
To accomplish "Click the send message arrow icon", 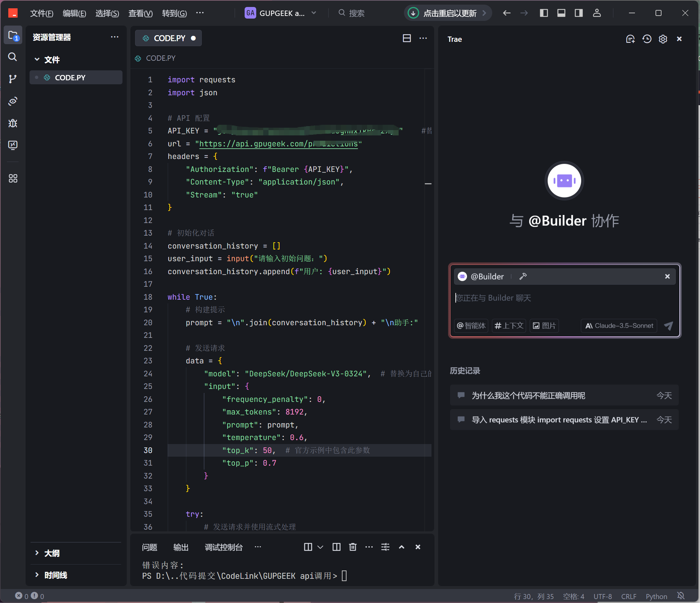I will (x=668, y=326).
